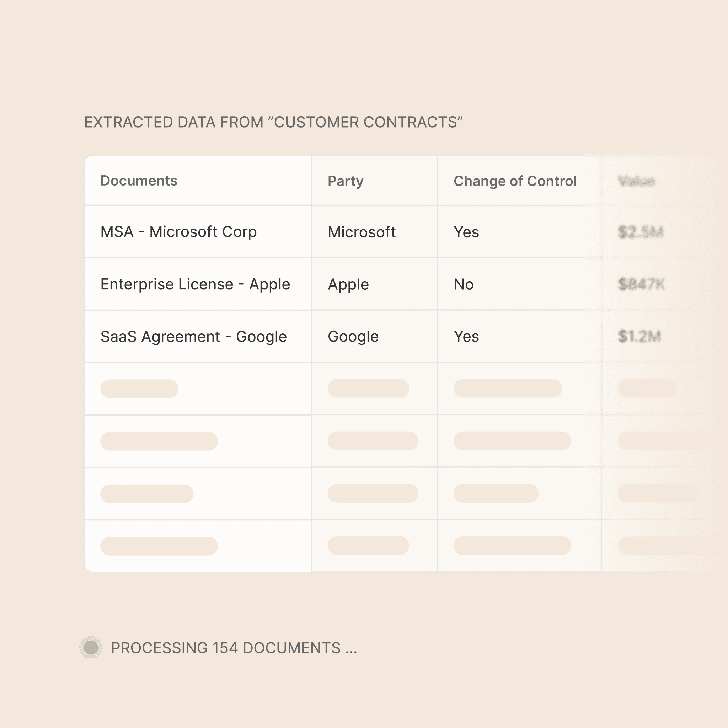
Task: Select the Google party cell
Action: click(353, 337)
